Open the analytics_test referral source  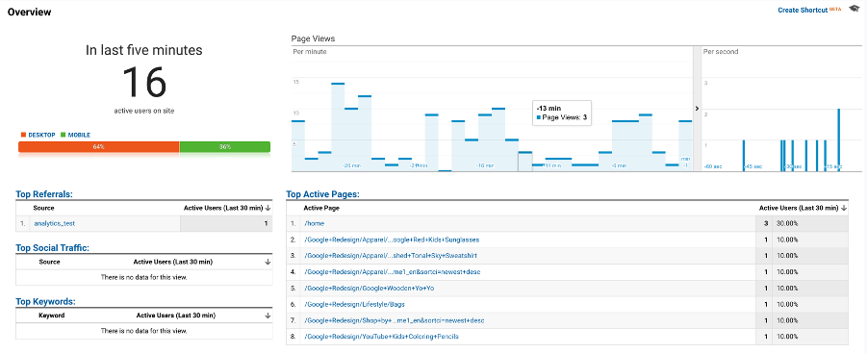tap(54, 223)
